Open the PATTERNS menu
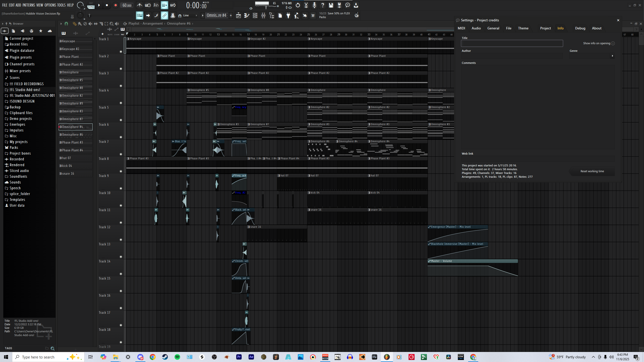The width and height of the screenshot is (644, 362). point(29,5)
